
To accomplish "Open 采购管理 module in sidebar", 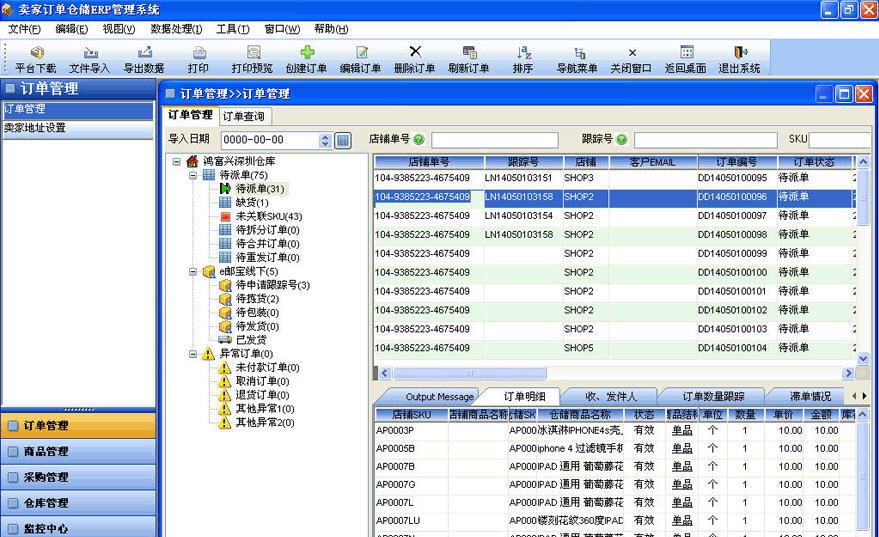I will 78,477.
